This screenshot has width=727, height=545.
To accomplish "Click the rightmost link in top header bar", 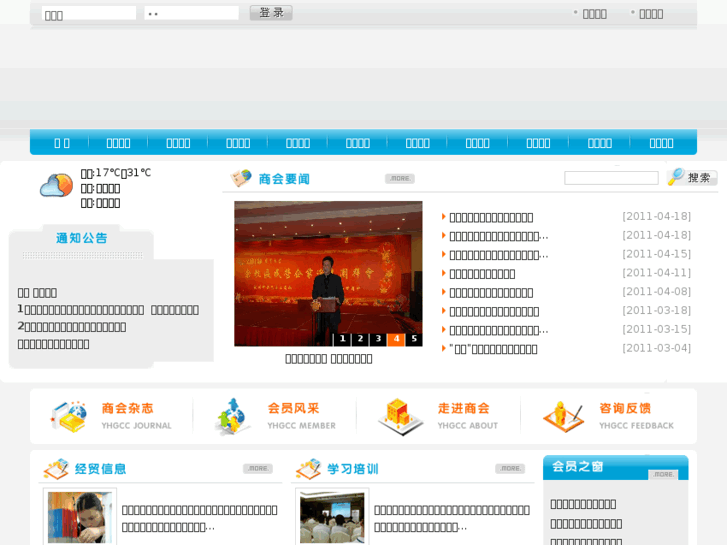I will pyautogui.click(x=651, y=14).
